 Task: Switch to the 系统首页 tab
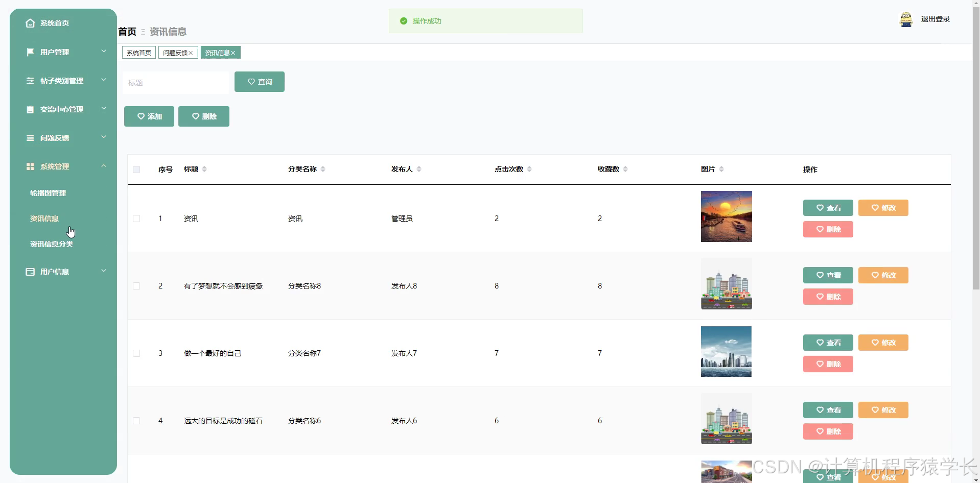point(139,53)
